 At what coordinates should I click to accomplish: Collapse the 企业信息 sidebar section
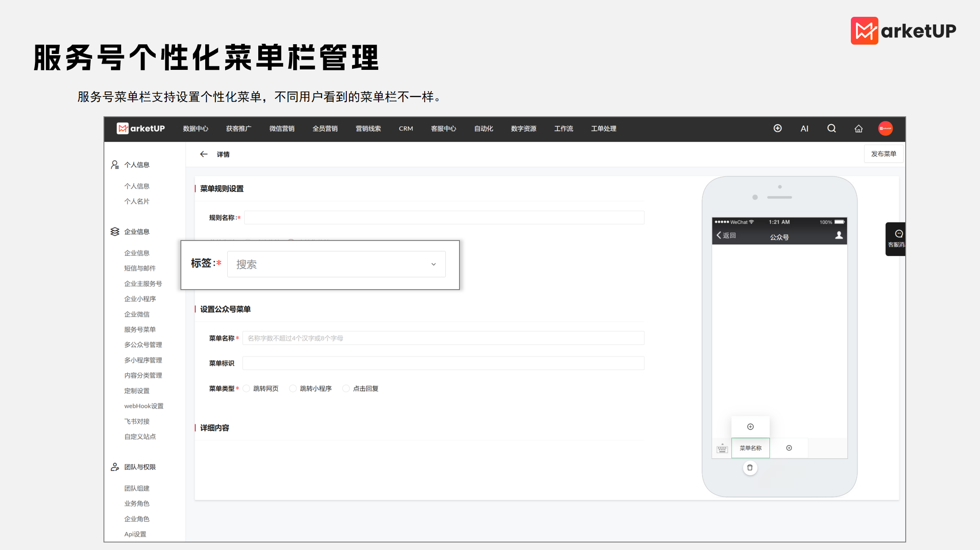click(138, 231)
